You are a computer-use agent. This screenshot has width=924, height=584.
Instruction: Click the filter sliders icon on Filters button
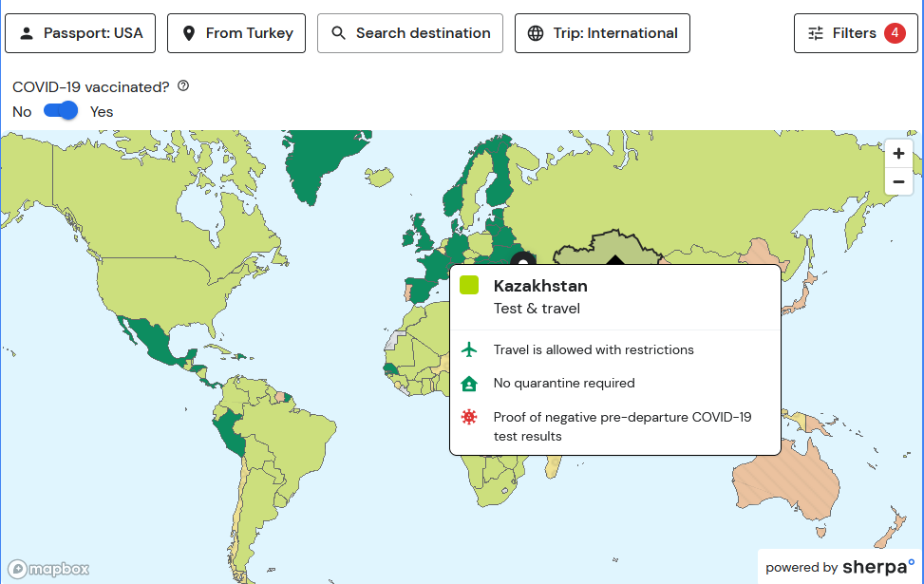click(815, 32)
